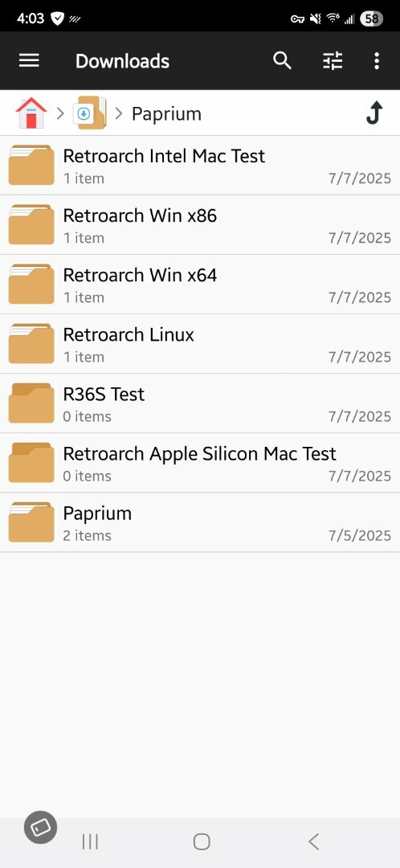
Task: Open the hamburger navigation menu
Action: tap(29, 60)
